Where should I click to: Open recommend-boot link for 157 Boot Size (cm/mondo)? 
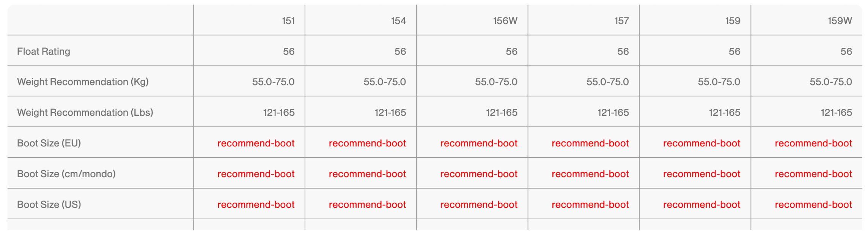pos(590,174)
